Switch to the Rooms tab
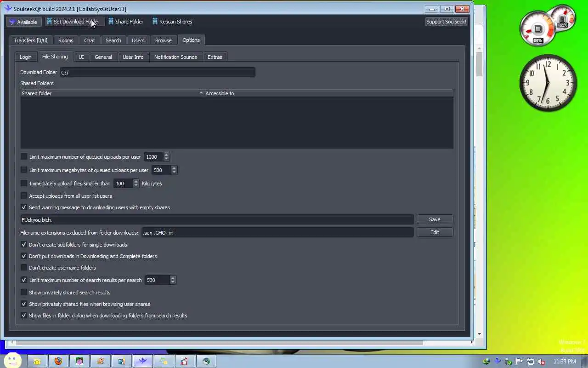The image size is (588, 368). (x=66, y=40)
